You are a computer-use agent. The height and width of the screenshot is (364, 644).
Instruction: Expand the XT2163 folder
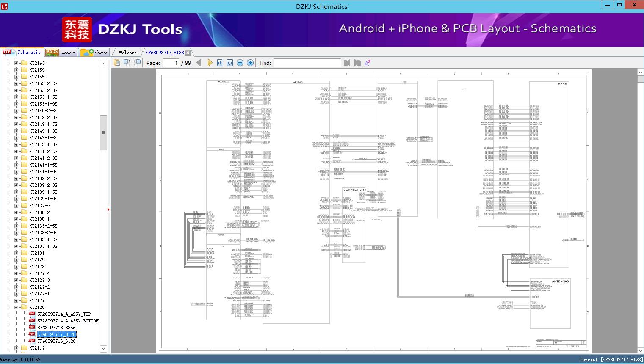click(x=17, y=63)
